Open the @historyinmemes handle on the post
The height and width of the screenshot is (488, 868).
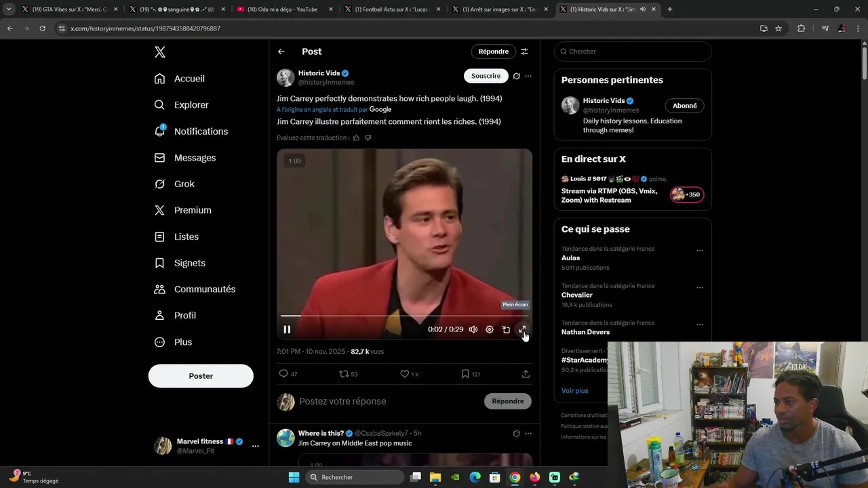(x=326, y=83)
